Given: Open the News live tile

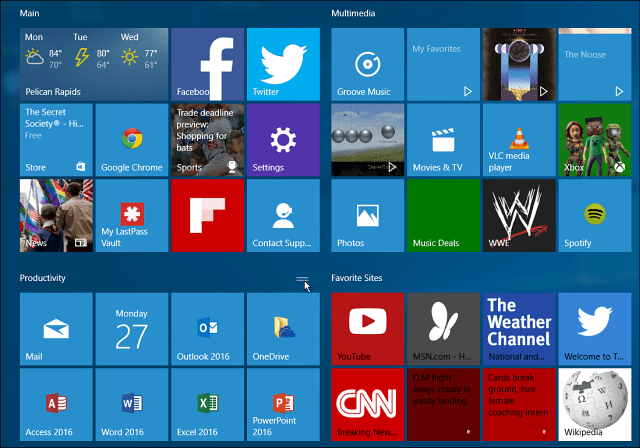Looking at the screenshot, I should pyautogui.click(x=56, y=215).
